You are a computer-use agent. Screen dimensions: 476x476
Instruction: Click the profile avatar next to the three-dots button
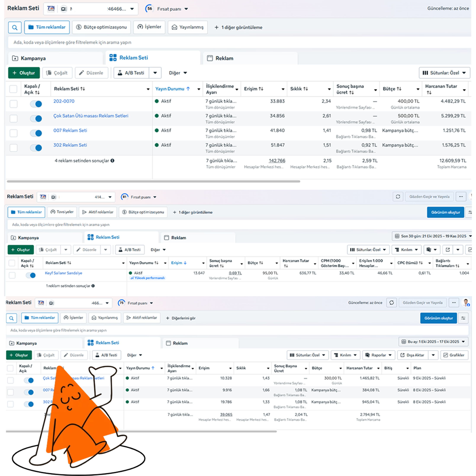click(x=466, y=302)
